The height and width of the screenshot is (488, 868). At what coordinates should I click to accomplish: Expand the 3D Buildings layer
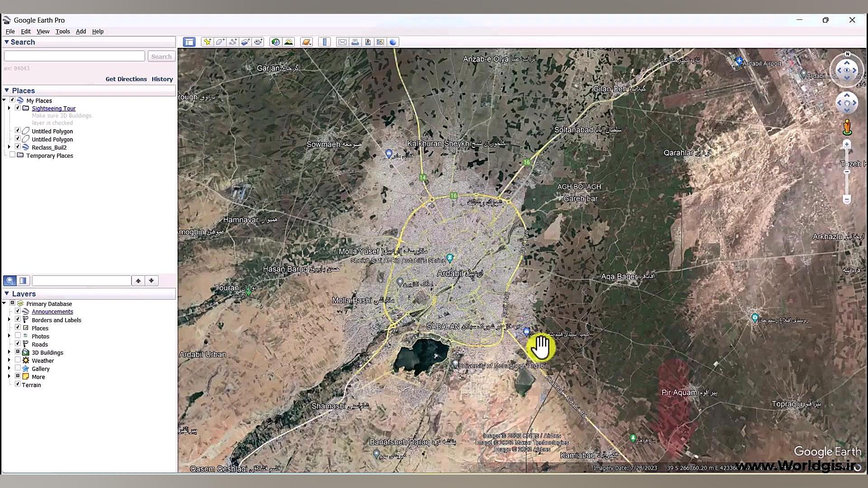[9, 352]
